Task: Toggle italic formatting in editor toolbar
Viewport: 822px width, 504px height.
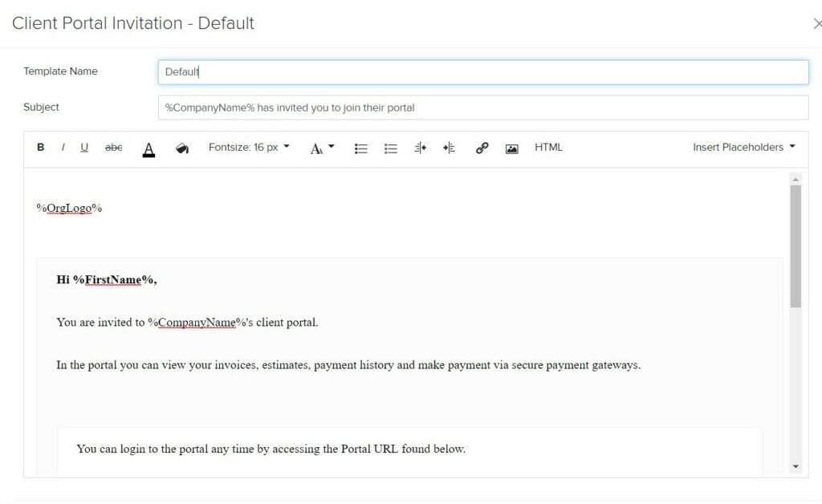Action: pos(63,148)
